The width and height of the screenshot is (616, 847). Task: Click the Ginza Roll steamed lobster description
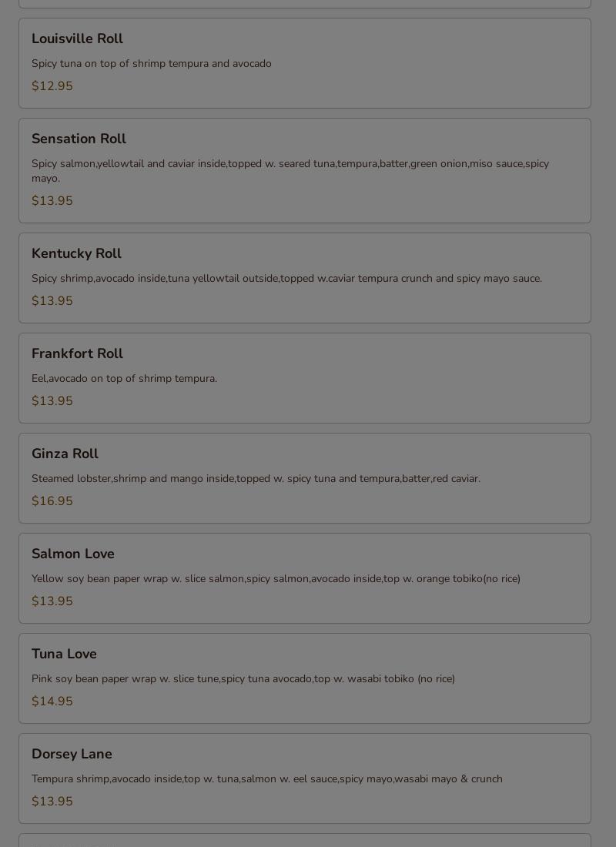coord(256,479)
